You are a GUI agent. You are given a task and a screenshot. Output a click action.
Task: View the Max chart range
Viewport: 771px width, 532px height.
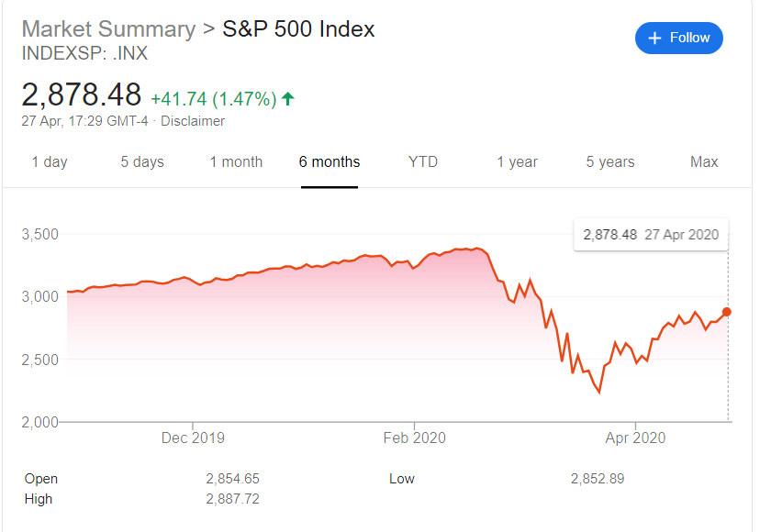[704, 161]
